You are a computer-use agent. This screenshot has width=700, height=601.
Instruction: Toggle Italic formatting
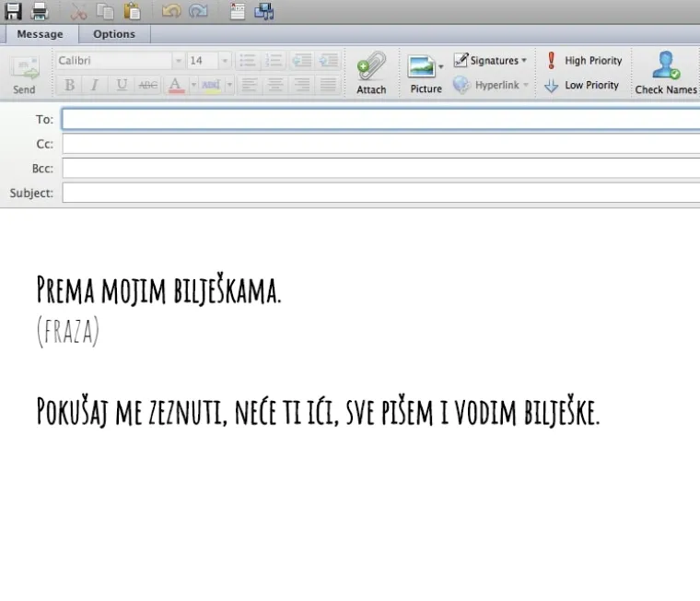click(x=94, y=85)
